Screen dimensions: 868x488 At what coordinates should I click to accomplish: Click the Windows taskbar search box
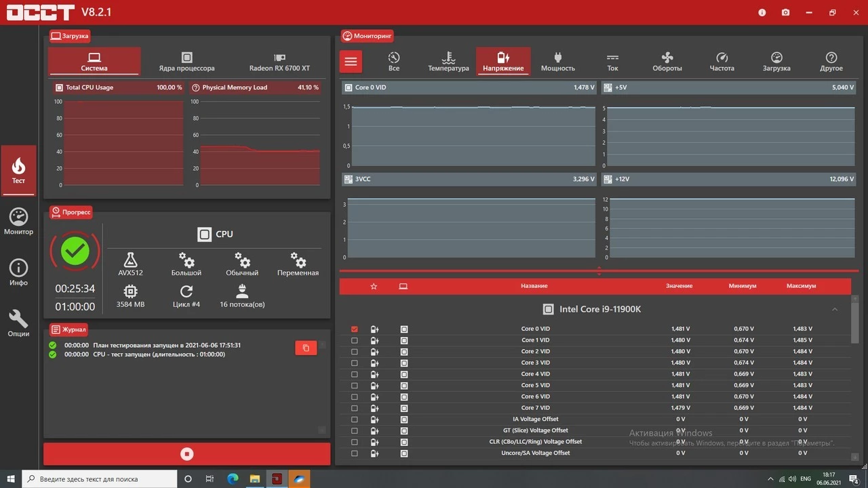pyautogui.click(x=100, y=479)
